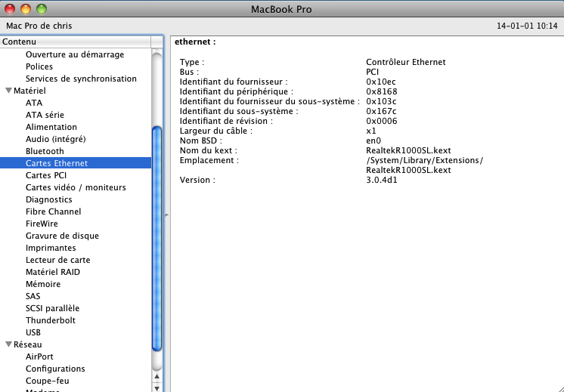Zoom window with green button
Viewport: 564px width, 392px height.
42,9
